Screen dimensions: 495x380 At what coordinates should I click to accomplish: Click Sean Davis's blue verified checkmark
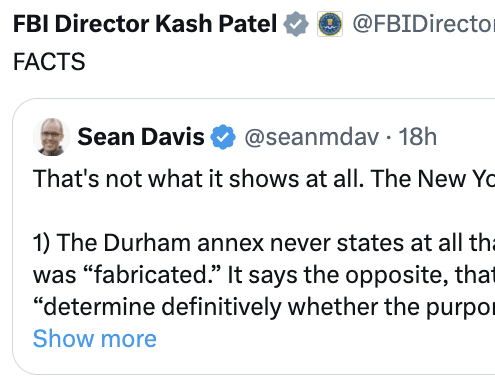click(223, 137)
